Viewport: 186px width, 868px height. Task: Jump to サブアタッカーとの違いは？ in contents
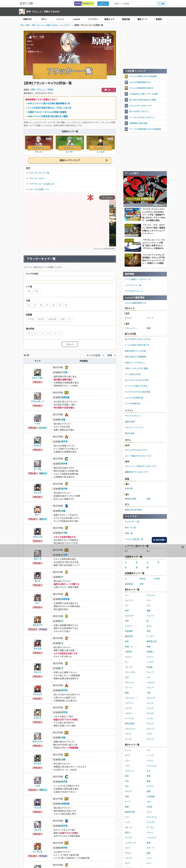tap(42, 184)
